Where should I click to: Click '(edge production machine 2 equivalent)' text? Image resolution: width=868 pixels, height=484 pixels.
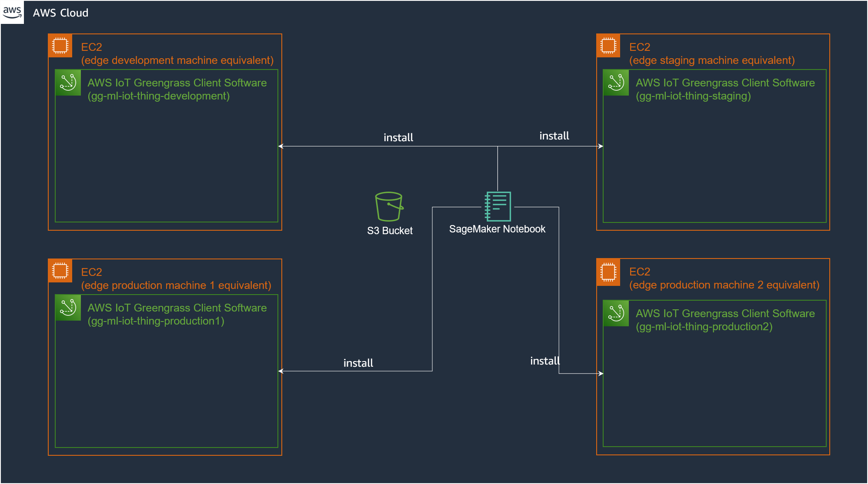pyautogui.click(x=724, y=285)
